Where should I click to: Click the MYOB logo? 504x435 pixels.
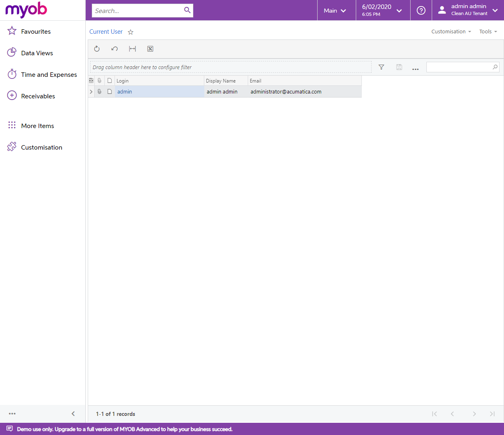click(x=26, y=10)
